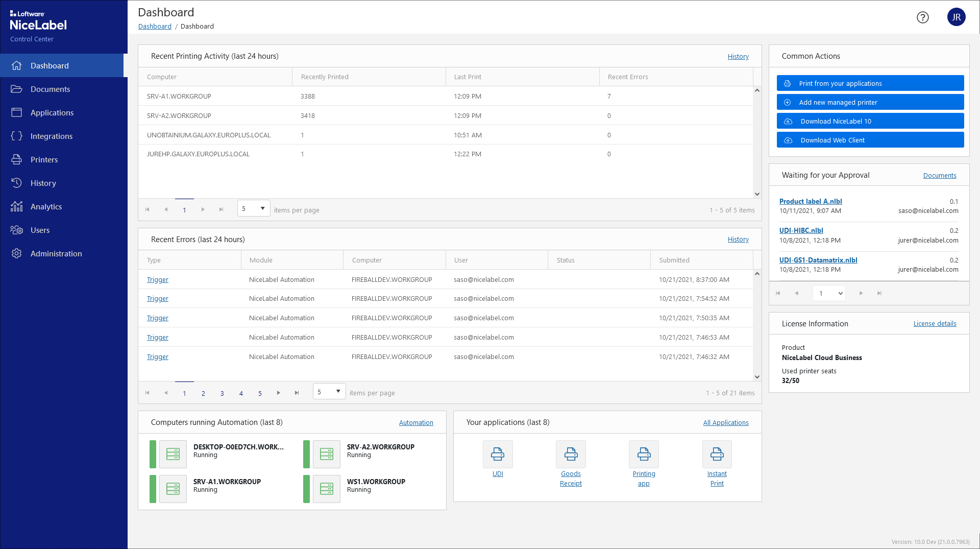The height and width of the screenshot is (549, 980).
Task: Launch the Goods Receipt application icon
Action: click(571, 454)
